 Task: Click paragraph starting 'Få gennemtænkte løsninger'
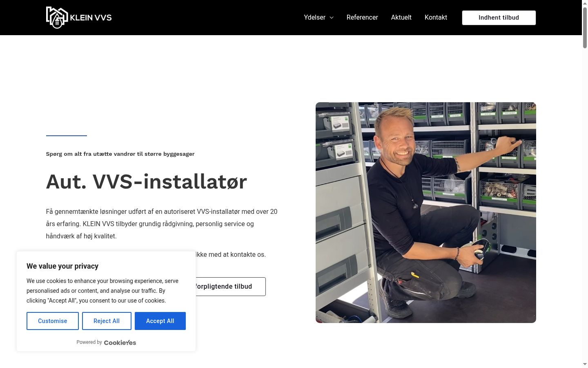[162, 224]
